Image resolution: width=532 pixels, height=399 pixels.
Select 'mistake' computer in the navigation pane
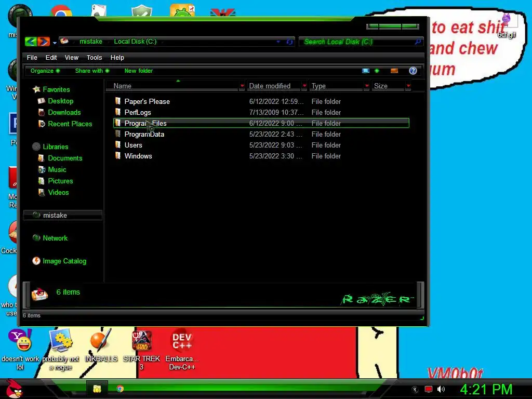tap(63, 215)
